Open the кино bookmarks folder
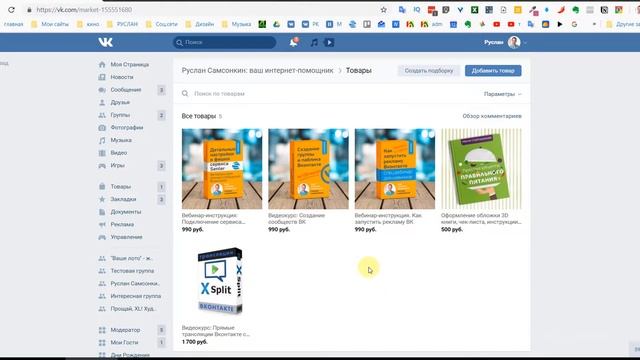The image size is (640, 360). pyautogui.click(x=88, y=24)
